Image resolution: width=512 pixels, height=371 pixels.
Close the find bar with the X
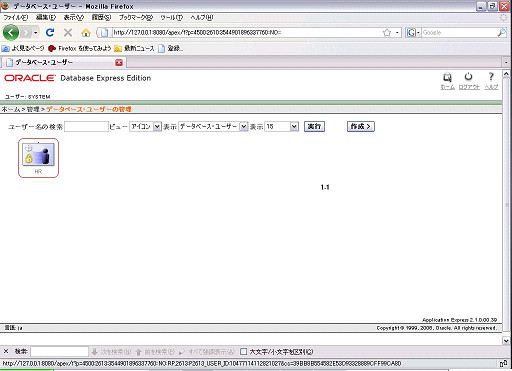tap(6, 351)
